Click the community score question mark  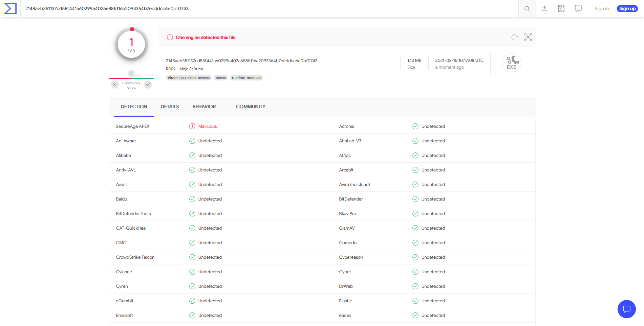[x=131, y=73]
